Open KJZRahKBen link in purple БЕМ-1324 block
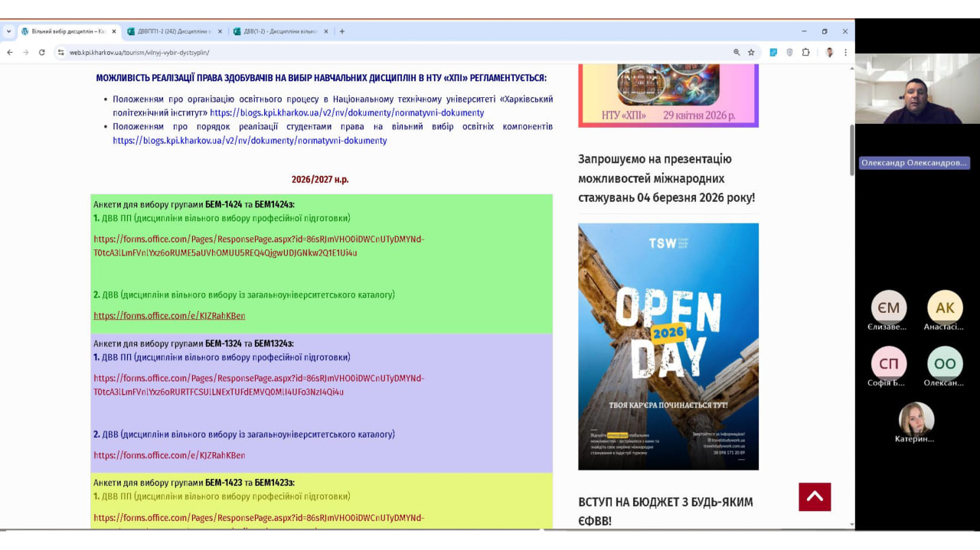The width and height of the screenshot is (980, 550). [x=169, y=455]
